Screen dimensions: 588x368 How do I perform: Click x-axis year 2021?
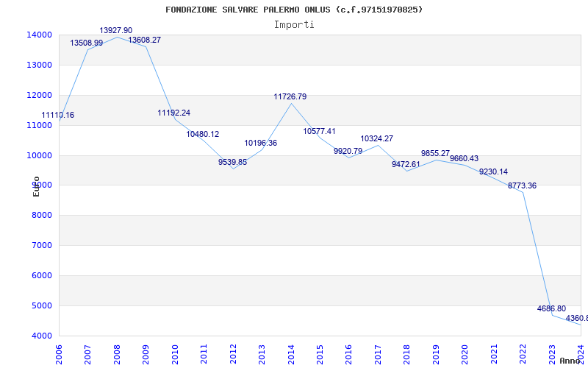[x=494, y=354]
